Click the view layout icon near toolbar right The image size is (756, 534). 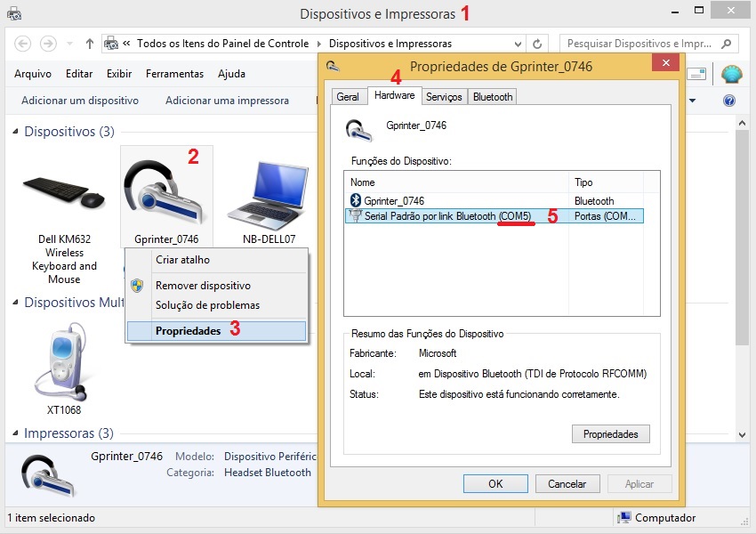point(696,74)
